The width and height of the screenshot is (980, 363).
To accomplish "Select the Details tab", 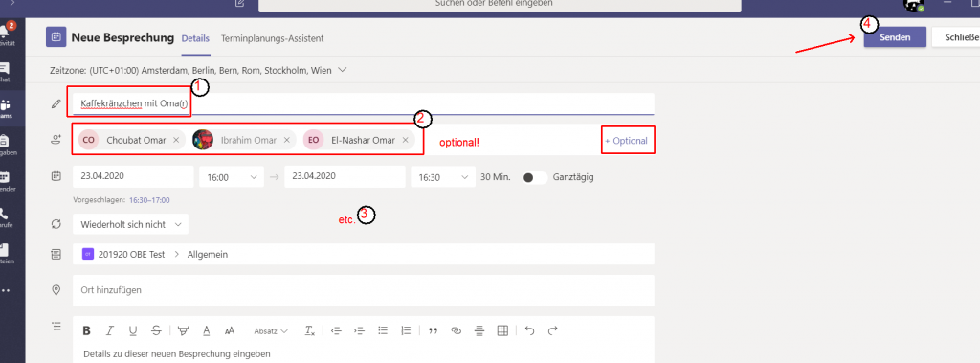I will pyautogui.click(x=195, y=38).
